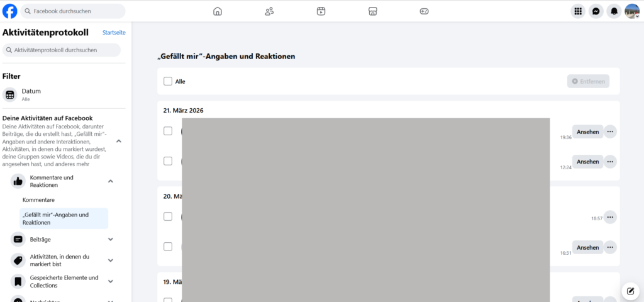644x302 pixels.
Task: Collapse the 'Kommentare und Reaktionen' section
Action: [111, 181]
